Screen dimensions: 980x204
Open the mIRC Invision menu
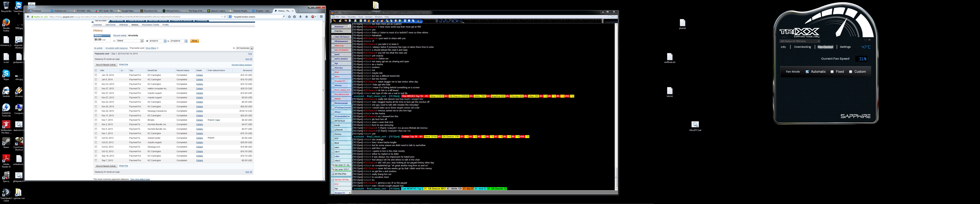369,17
